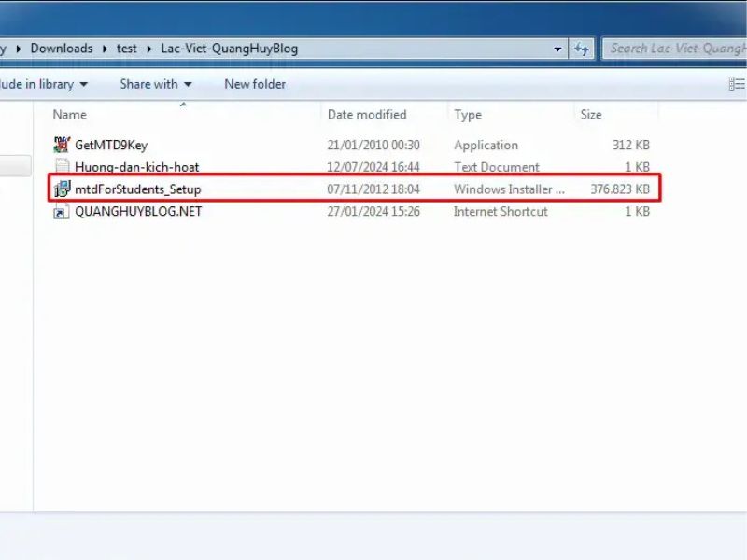Screen dimensions: 747x560
Task: Click Lac-Viet-QuangHuyBlog breadcrumb segment
Action: pos(229,49)
